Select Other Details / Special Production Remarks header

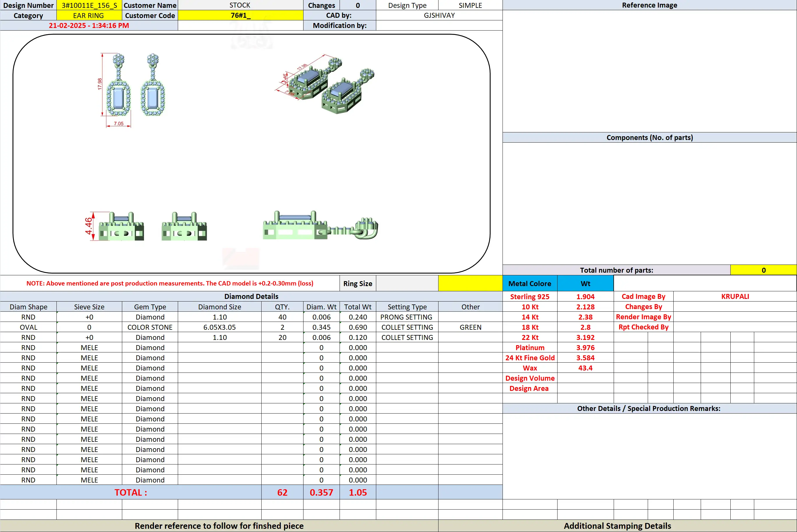click(649, 408)
